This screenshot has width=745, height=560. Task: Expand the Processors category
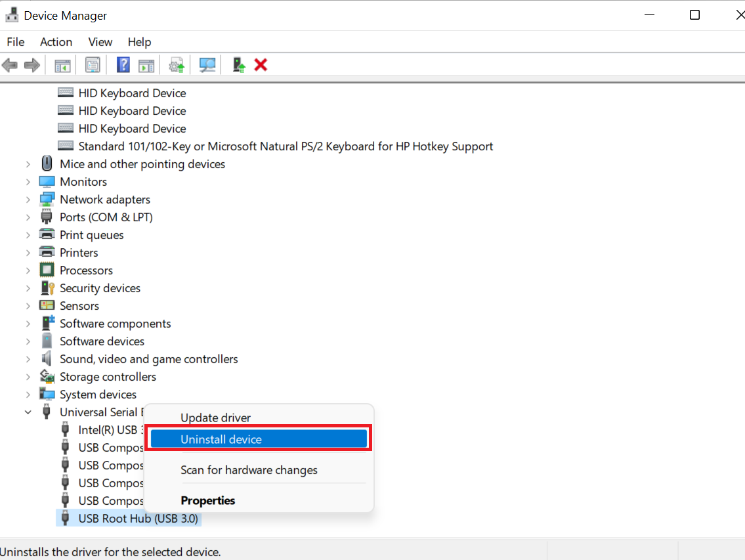coord(28,270)
